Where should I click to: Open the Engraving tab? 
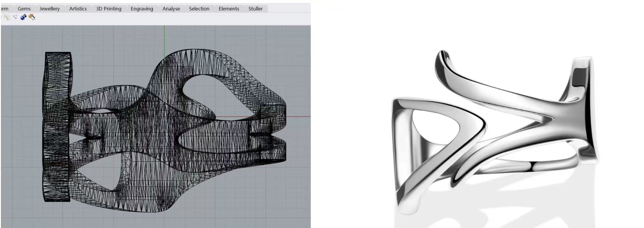pos(142,9)
